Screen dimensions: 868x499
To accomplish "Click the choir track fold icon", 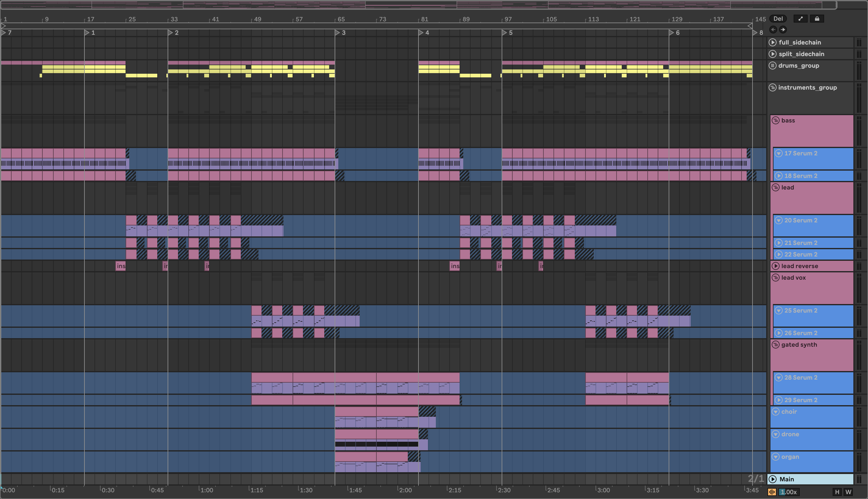I will (776, 412).
